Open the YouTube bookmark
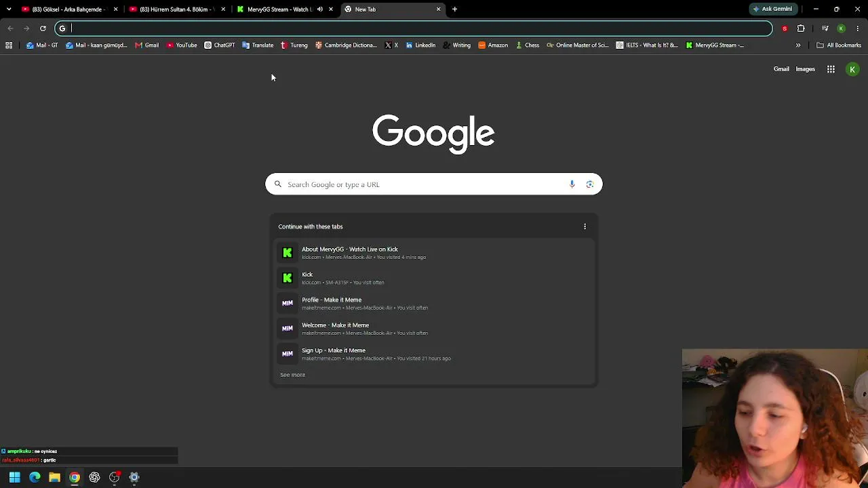 (181, 45)
